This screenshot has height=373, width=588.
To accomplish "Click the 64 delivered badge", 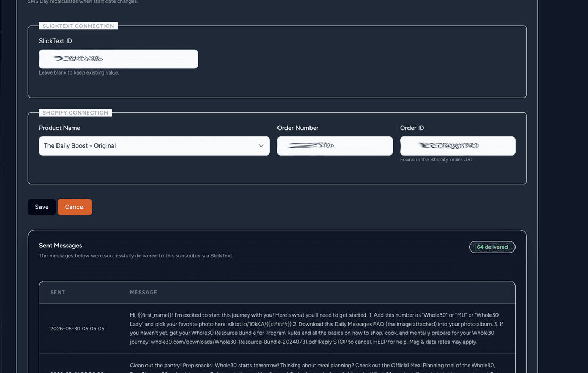I will (x=492, y=247).
